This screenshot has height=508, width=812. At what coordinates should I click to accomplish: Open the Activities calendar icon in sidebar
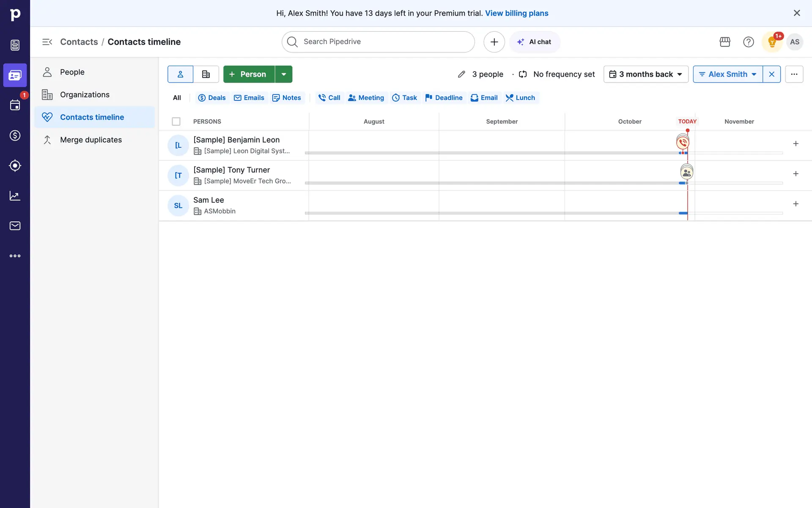(15, 105)
